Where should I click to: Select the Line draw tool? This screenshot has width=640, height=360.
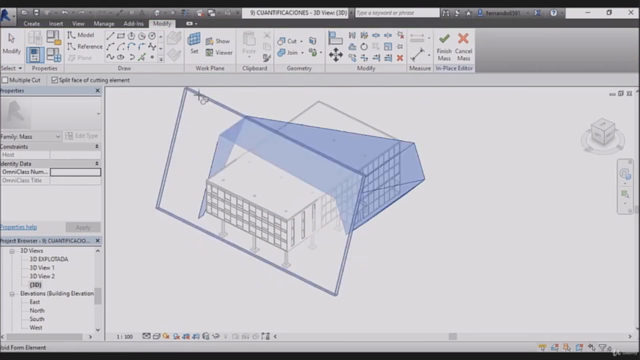(110, 36)
